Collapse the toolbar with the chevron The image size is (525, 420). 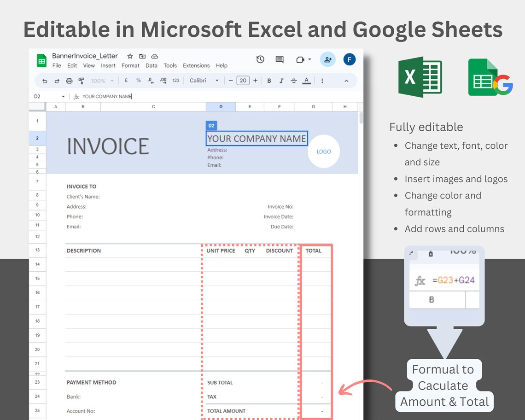coord(346,80)
